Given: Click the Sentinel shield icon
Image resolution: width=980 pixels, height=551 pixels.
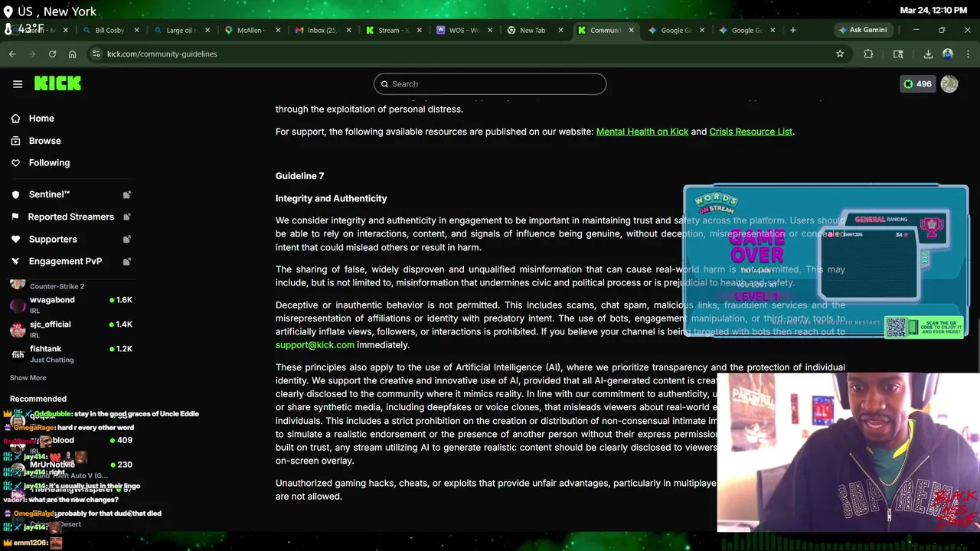Looking at the screenshot, I should point(15,194).
